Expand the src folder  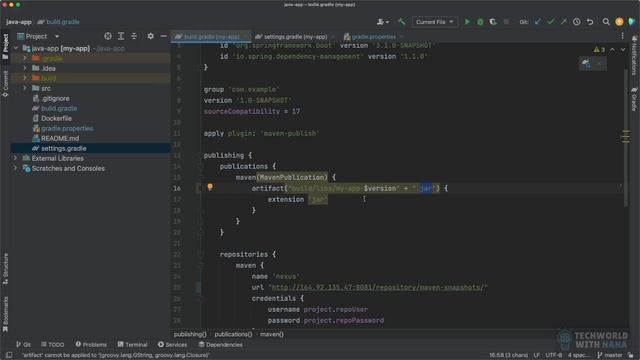click(25, 88)
